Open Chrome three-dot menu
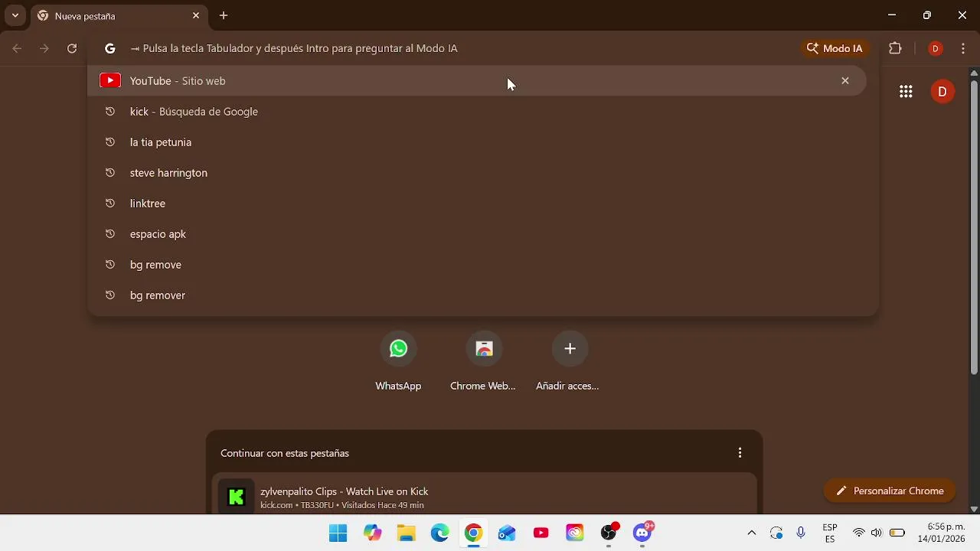The image size is (980, 551). click(963, 48)
